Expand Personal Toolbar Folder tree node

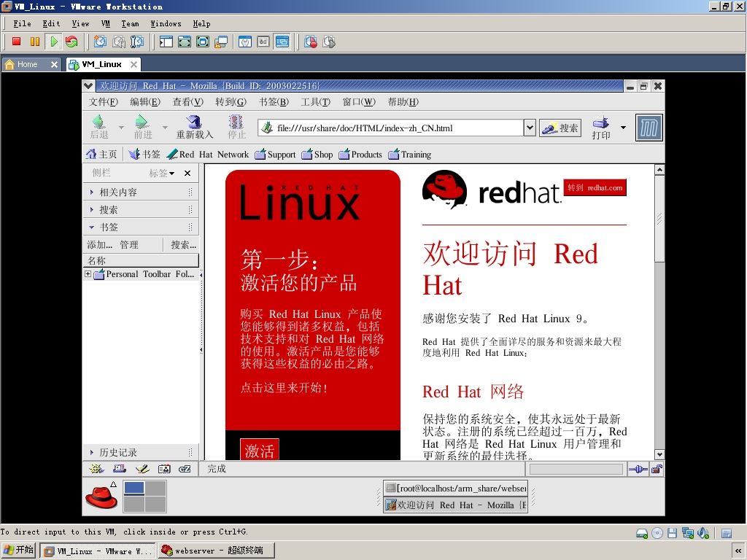(x=88, y=274)
